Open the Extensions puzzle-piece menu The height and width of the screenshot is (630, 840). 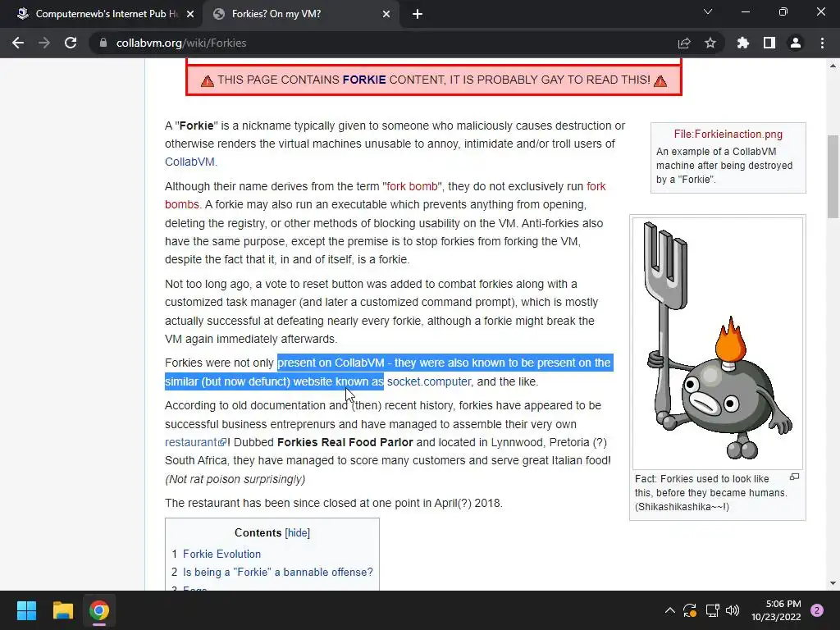pyautogui.click(x=743, y=43)
